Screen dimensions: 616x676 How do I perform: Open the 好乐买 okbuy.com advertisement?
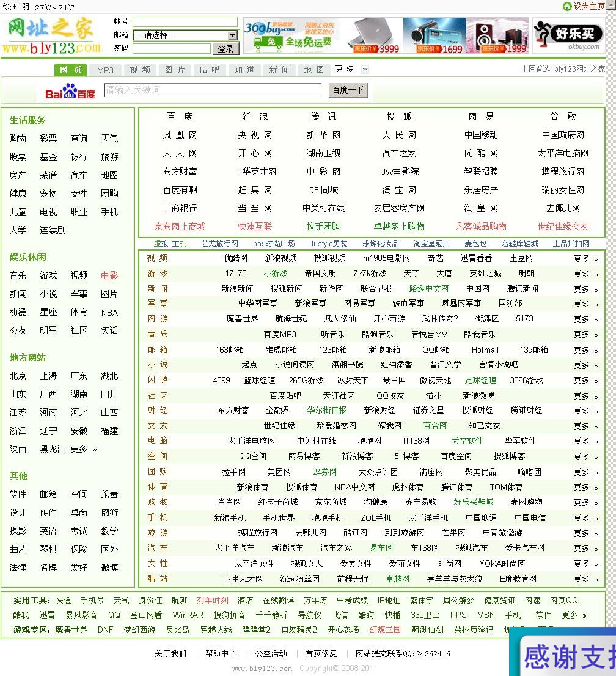point(568,35)
